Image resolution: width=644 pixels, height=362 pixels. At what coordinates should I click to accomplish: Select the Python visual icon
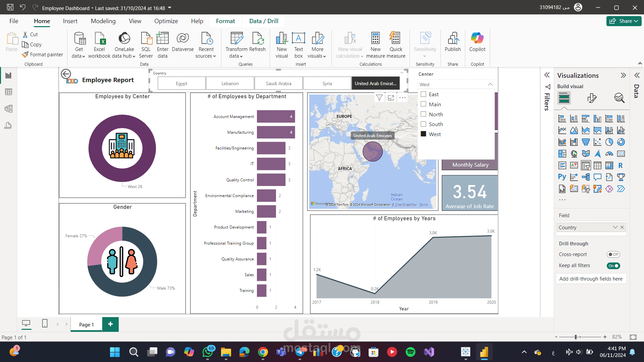point(562,177)
